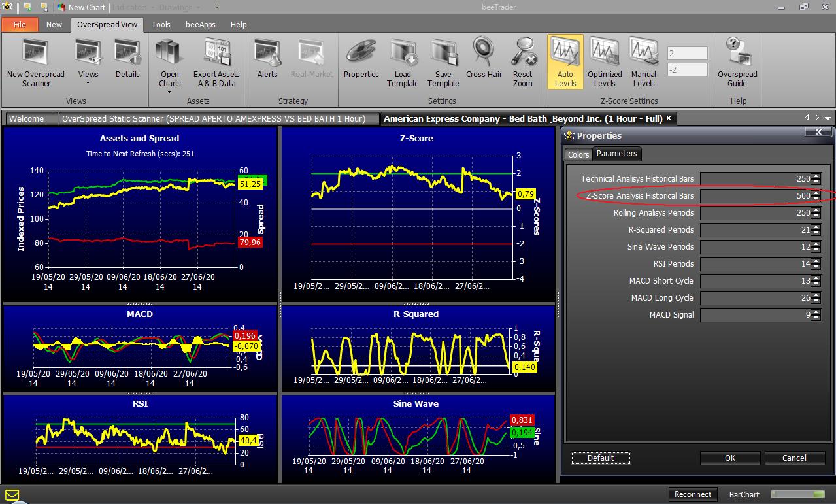Open the Overspread Guide help
Image resolution: width=836 pixels, height=504 pixels.
[737, 63]
